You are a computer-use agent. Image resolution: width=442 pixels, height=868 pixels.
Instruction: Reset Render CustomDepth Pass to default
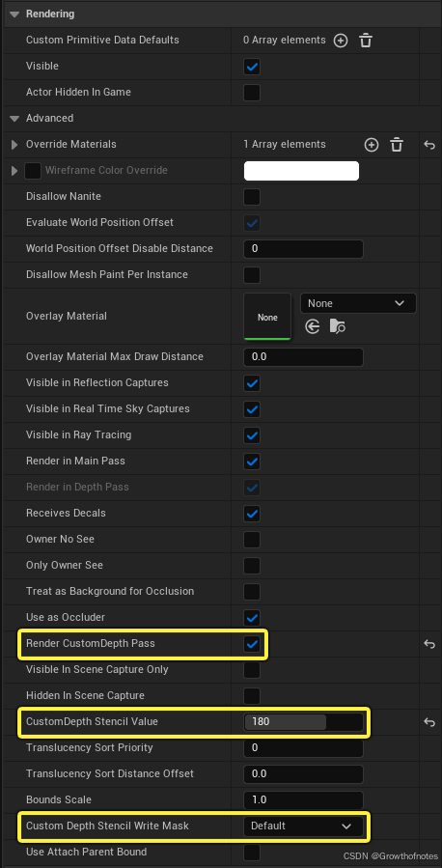(x=429, y=644)
